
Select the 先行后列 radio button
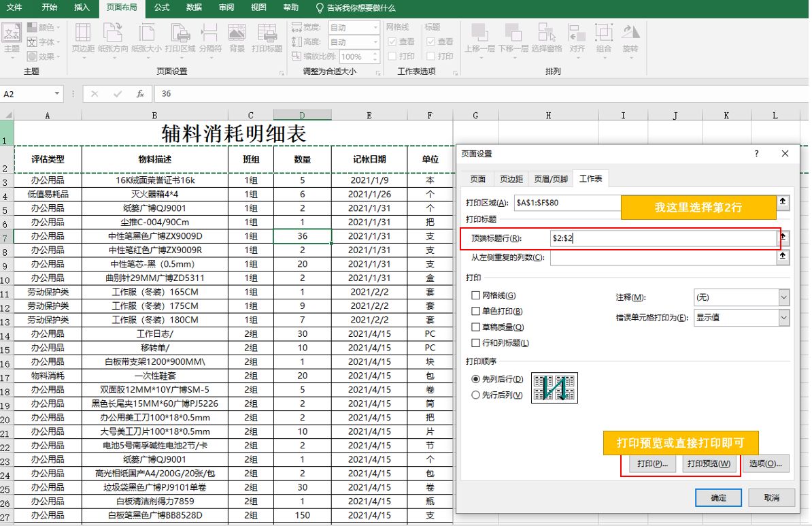coord(476,395)
